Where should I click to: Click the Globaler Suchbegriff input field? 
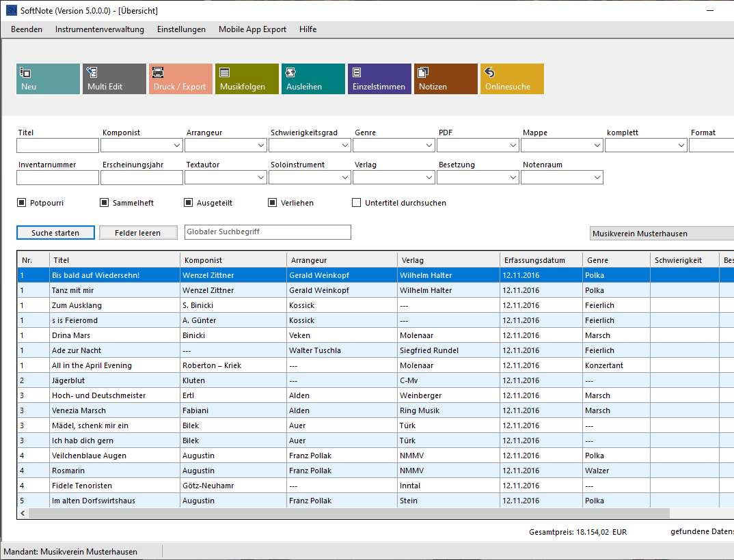[267, 232]
